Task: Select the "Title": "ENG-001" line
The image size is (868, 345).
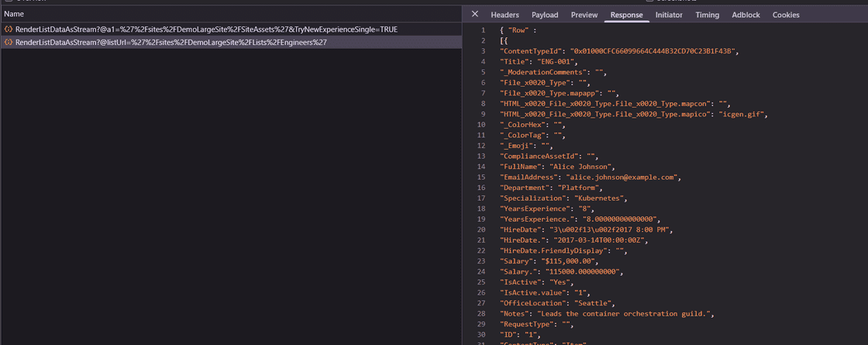Action: [x=539, y=61]
